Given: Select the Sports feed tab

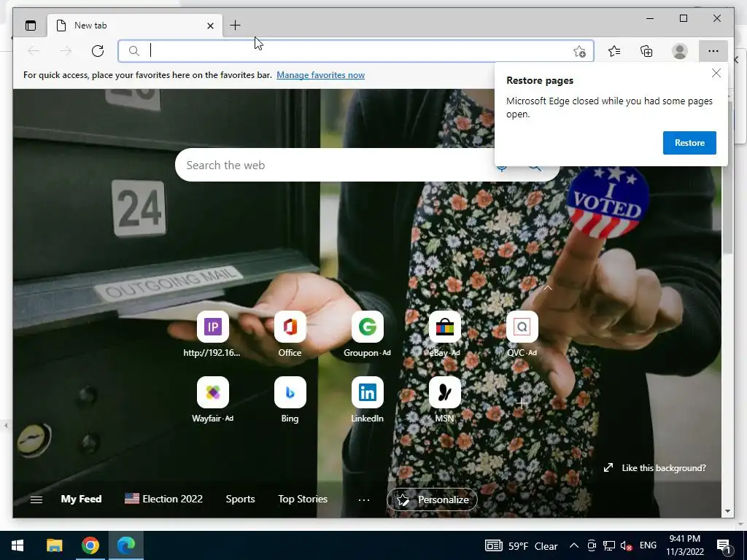Looking at the screenshot, I should coord(240,499).
